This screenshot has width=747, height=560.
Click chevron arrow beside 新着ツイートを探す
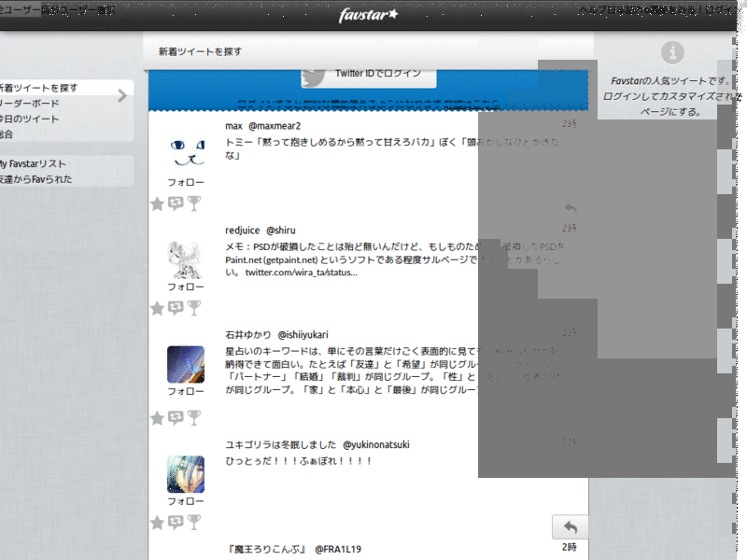(122, 95)
